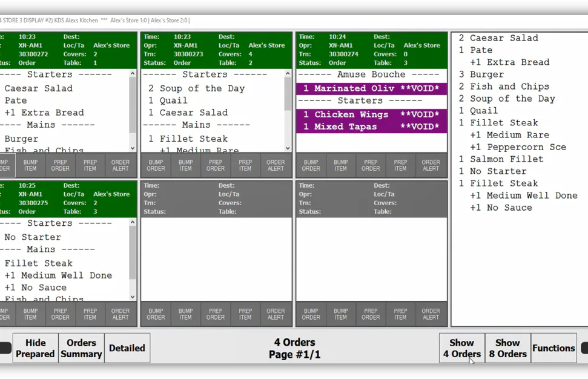Click Prep Order for transaction 30300275
Viewport: 588px width, 379px height.
click(x=61, y=314)
